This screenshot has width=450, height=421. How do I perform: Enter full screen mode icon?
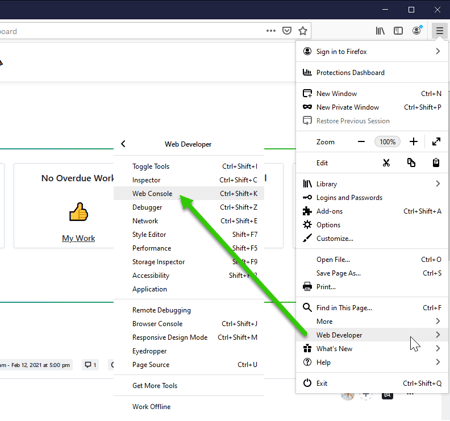pos(436,142)
